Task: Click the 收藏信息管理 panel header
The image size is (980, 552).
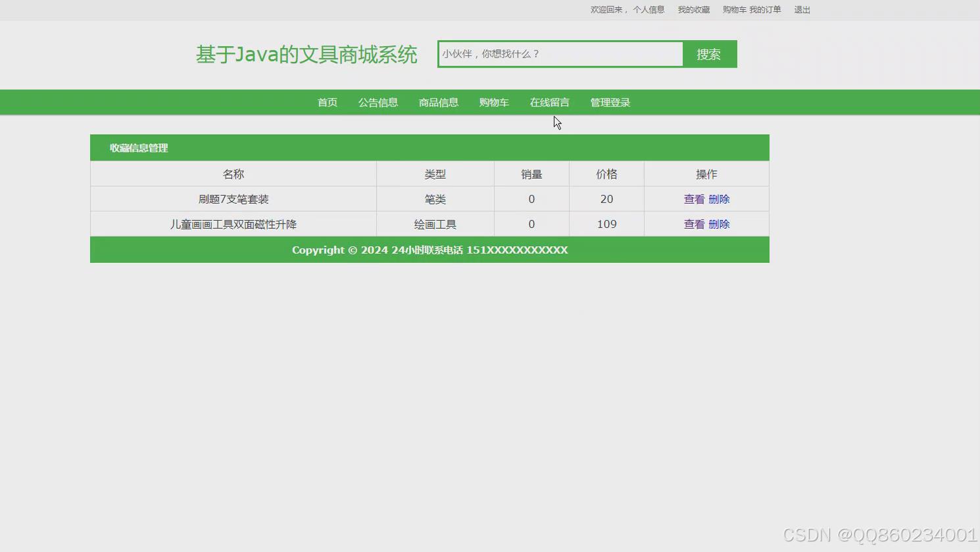Action: [x=139, y=148]
